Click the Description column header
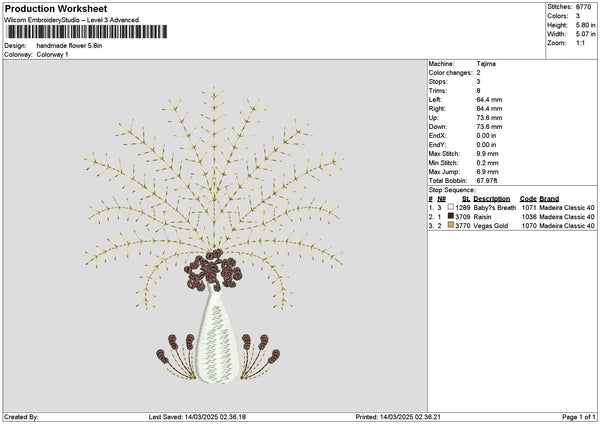The width and height of the screenshot is (600, 424). click(492, 198)
